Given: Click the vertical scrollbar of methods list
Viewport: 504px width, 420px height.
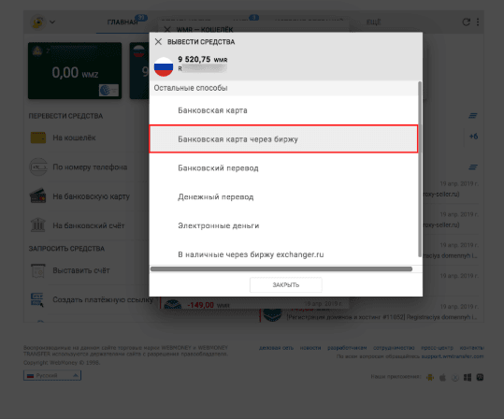Looking at the screenshot, I should (420, 169).
